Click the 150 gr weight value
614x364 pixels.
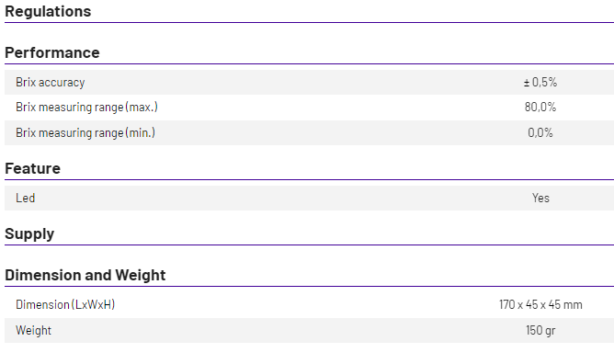coord(540,330)
